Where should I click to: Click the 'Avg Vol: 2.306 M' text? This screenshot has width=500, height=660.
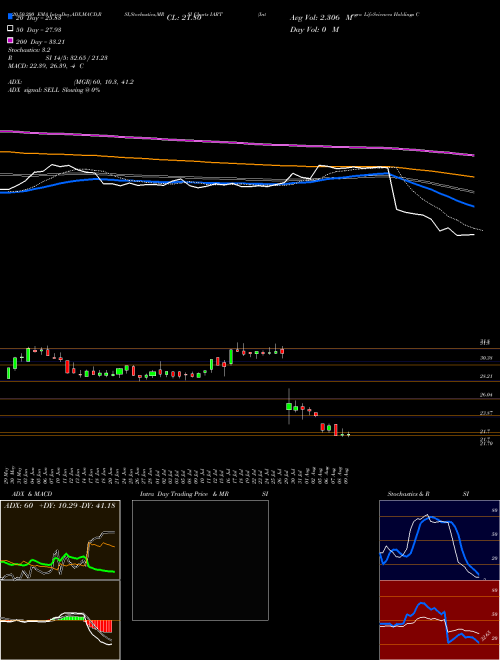pyautogui.click(x=322, y=18)
